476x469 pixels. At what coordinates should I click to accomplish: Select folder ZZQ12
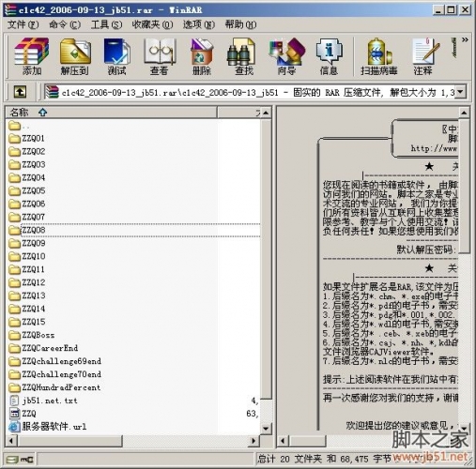[27, 282]
